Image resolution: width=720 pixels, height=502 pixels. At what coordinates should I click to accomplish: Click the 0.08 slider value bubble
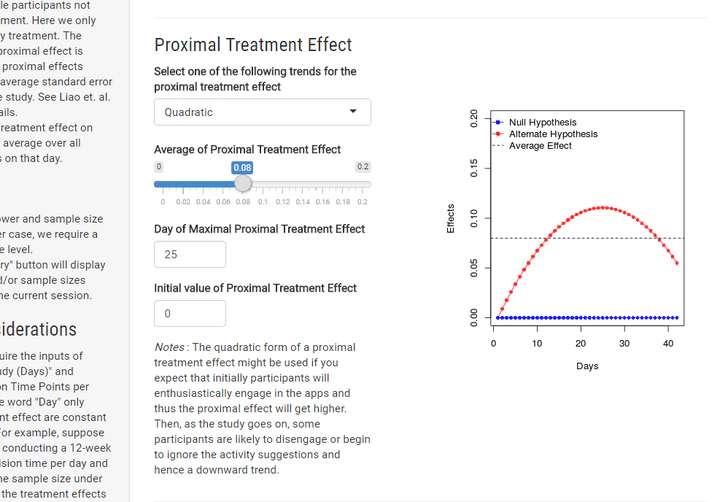point(243,167)
